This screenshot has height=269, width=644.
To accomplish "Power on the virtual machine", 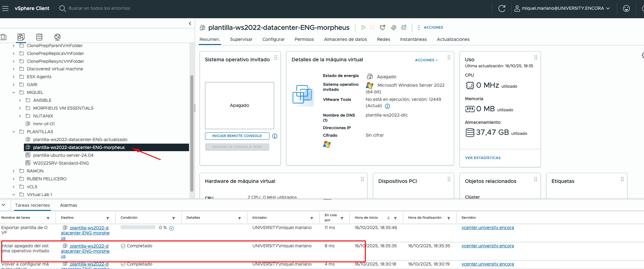I will click(363, 28).
